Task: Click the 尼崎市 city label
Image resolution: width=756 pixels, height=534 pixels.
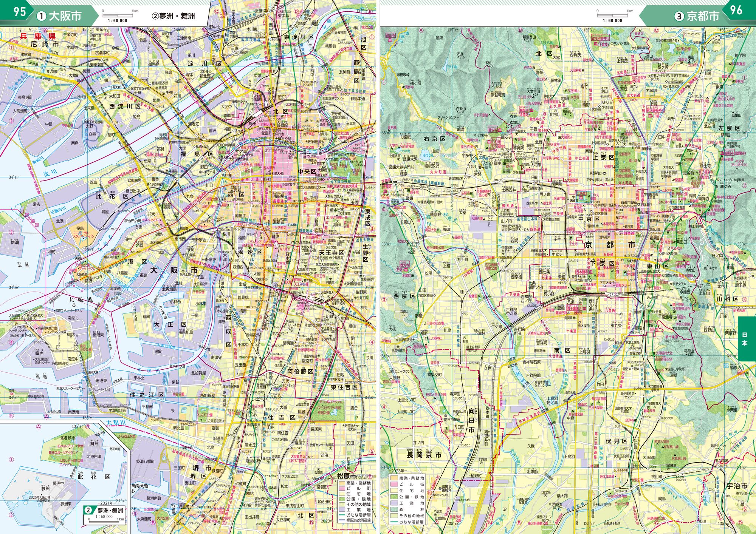Action: click(45, 44)
